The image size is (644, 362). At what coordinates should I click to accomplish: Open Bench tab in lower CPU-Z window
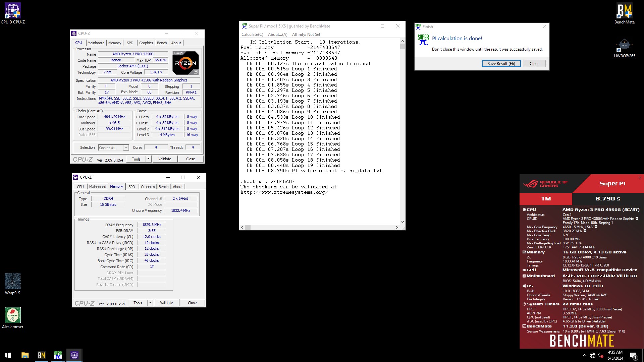tap(164, 187)
